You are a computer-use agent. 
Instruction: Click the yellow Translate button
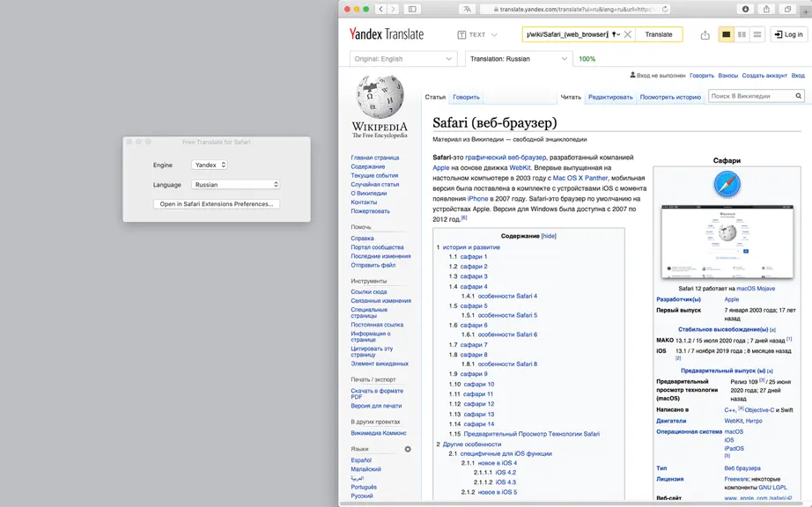point(659,34)
